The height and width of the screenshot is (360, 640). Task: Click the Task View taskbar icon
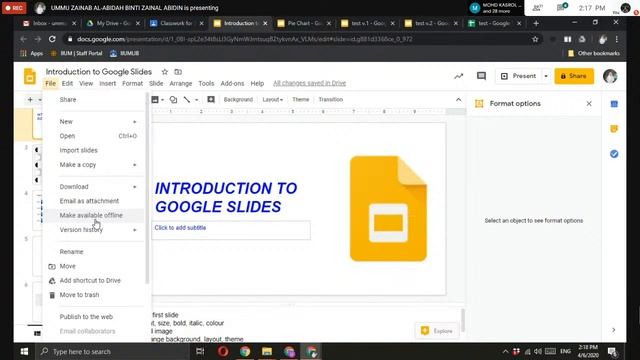point(200,351)
